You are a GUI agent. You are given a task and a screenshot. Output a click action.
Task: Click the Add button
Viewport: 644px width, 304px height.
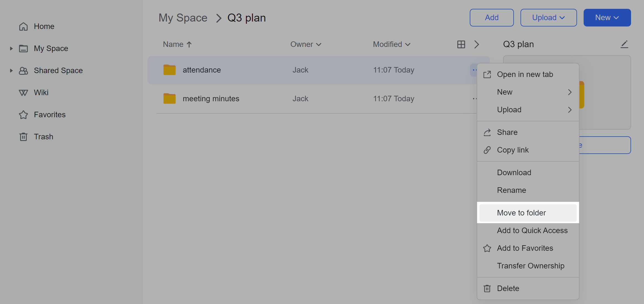click(492, 17)
